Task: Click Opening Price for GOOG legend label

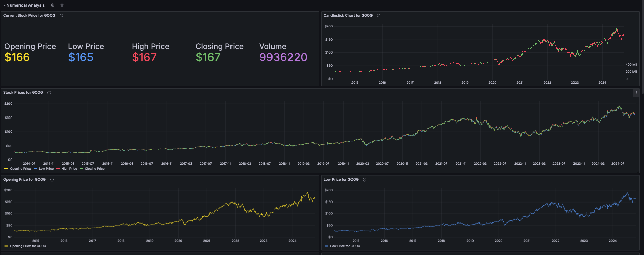Action: click(28, 246)
